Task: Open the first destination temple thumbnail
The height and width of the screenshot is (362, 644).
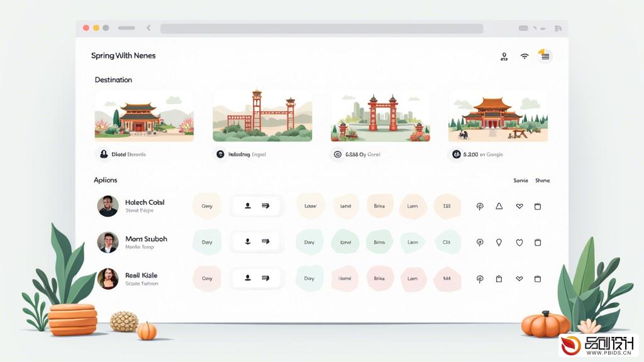Action: 144,116
